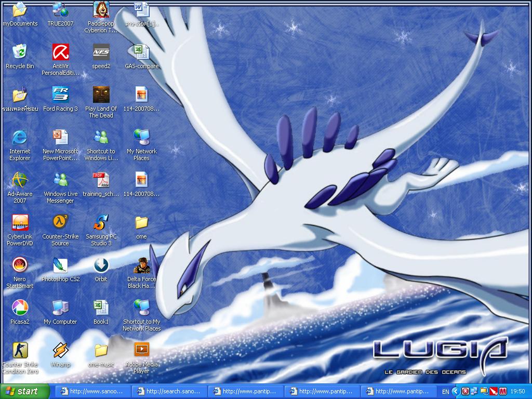Switch to the search.sano taskbar window
The width and height of the screenshot is (532, 399).
pos(169,391)
